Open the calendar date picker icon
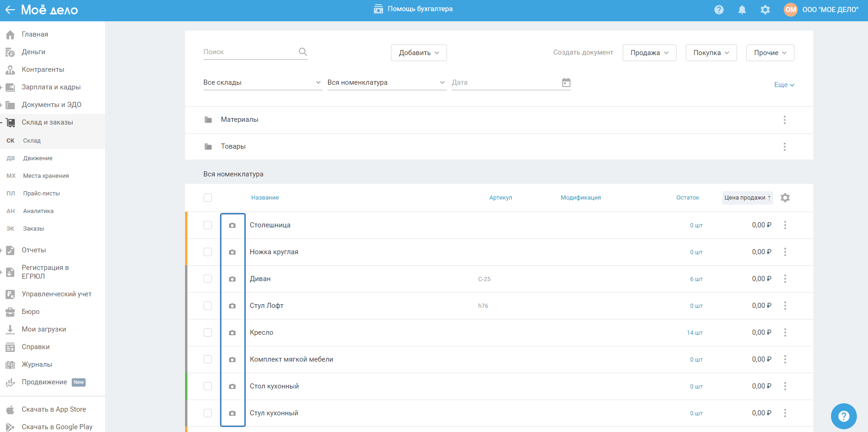868x432 pixels. pos(566,82)
